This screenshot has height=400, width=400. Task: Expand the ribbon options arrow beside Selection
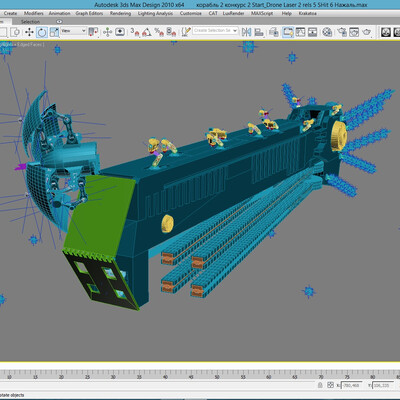(x=59, y=22)
